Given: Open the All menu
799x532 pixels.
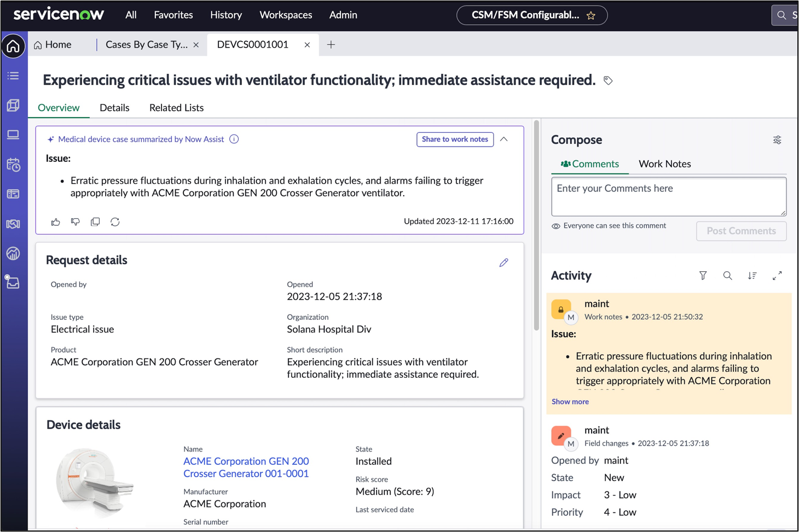Looking at the screenshot, I should [131, 15].
